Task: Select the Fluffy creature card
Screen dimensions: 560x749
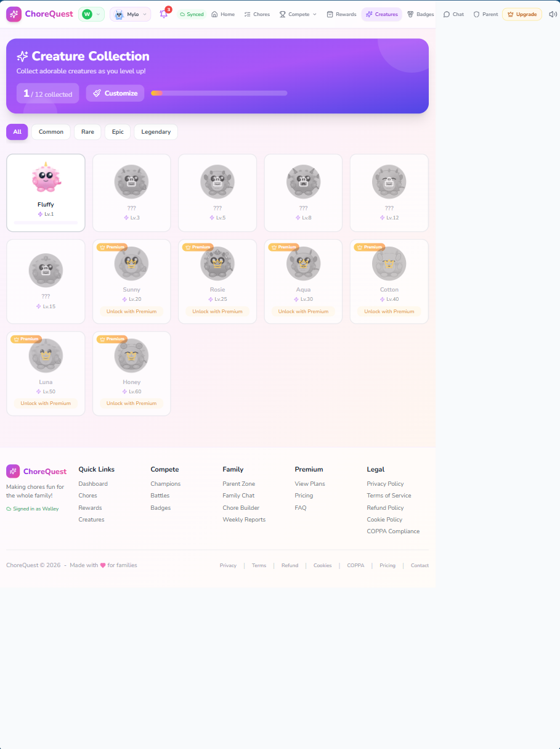Action: click(x=46, y=192)
